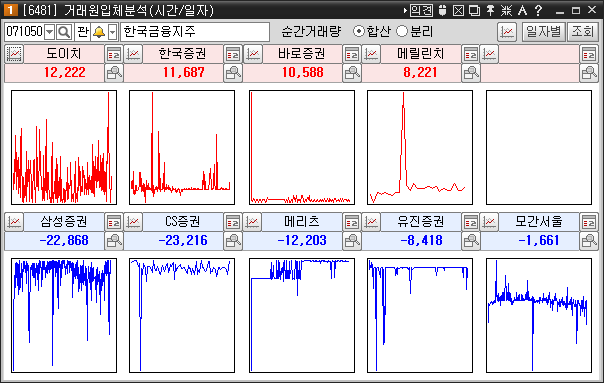Click the alarm bell icon
Screen dimensions: 604x383
(99, 32)
